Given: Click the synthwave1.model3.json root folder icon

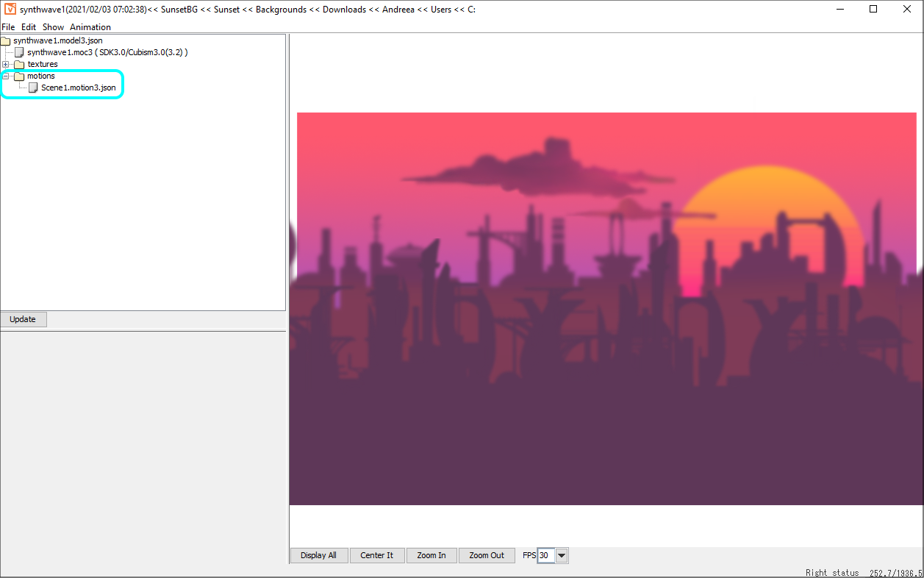Looking at the screenshot, I should tap(6, 40).
